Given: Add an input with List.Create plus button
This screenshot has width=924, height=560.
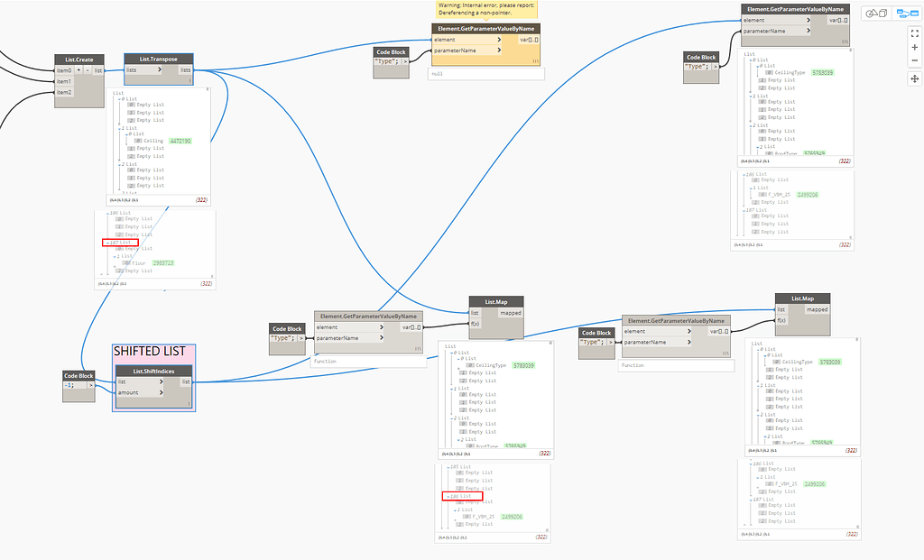Looking at the screenshot, I should (79, 69).
